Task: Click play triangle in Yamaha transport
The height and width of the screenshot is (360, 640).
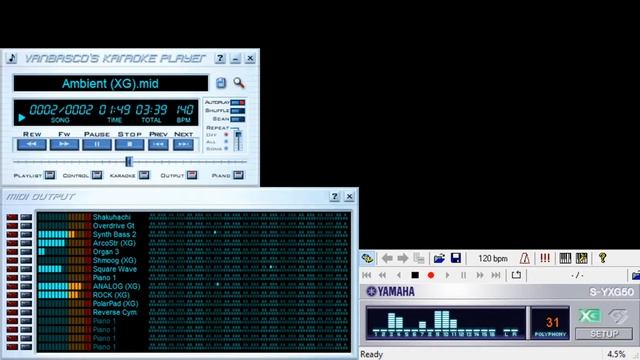Action: point(448,275)
